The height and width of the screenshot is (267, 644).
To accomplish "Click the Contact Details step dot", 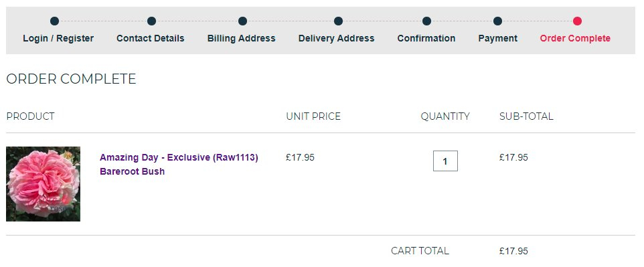I will point(151,21).
